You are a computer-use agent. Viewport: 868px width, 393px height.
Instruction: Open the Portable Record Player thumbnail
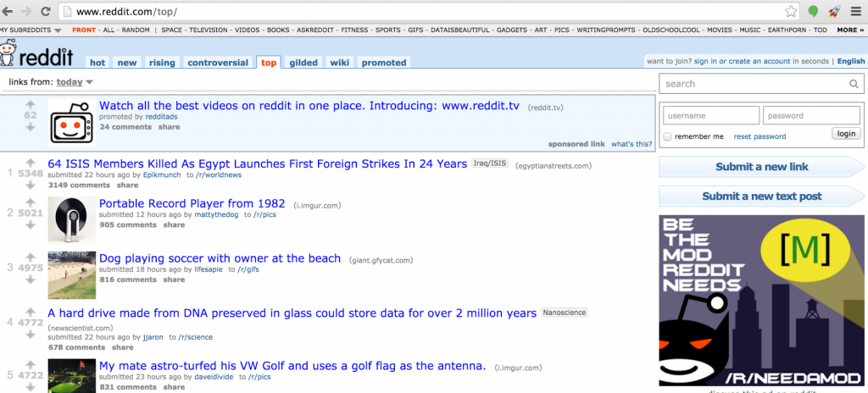click(71, 219)
